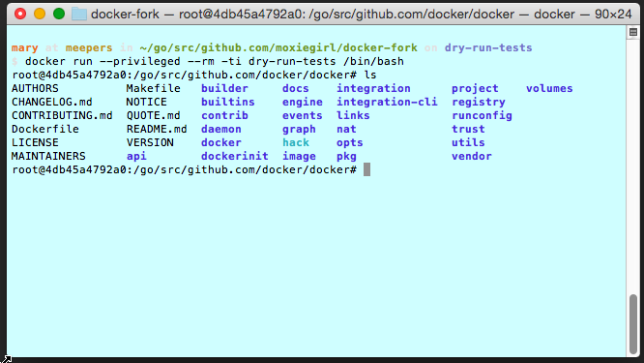644x363 pixels.
Task: Click the nat directory name
Action: click(x=346, y=129)
